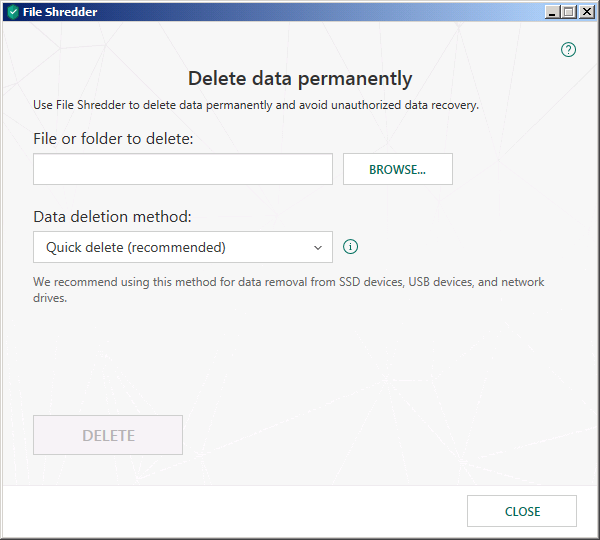Click the 'Delete data permanently' heading
The image size is (600, 540).
pos(300,78)
